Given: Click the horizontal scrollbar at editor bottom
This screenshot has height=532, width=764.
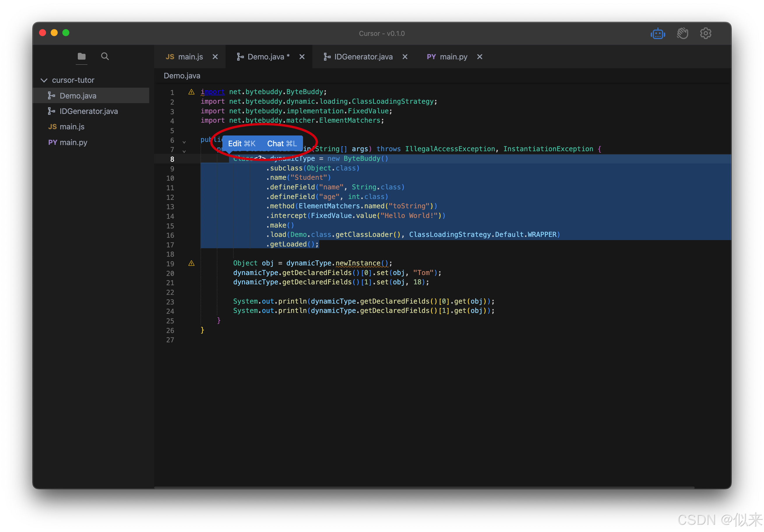Looking at the screenshot, I should [x=424, y=487].
